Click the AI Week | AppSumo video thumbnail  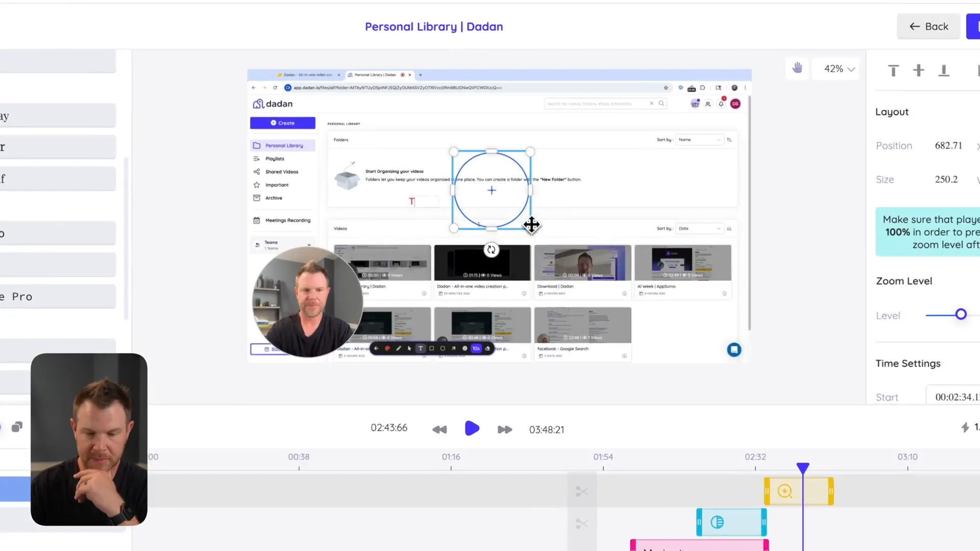[x=682, y=262]
